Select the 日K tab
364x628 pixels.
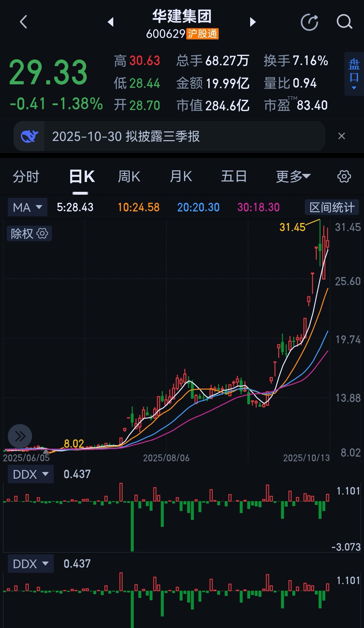coord(82,176)
